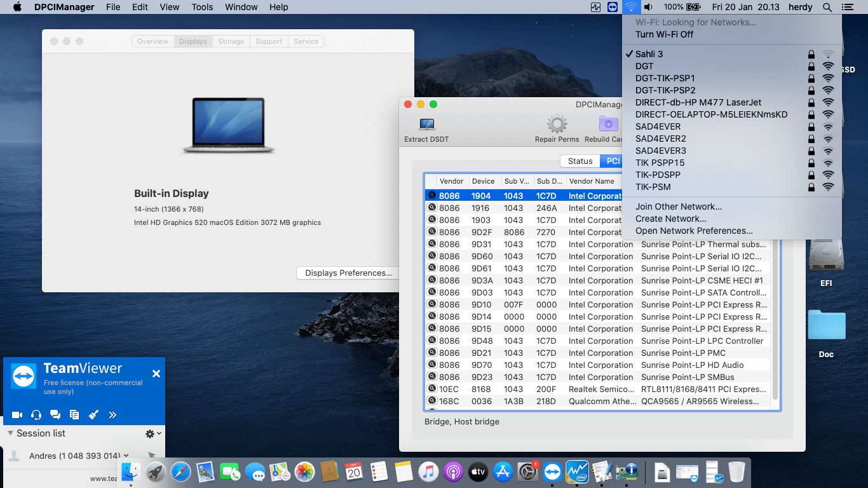Start video in the TeamViewer session toolbar

(x=17, y=414)
